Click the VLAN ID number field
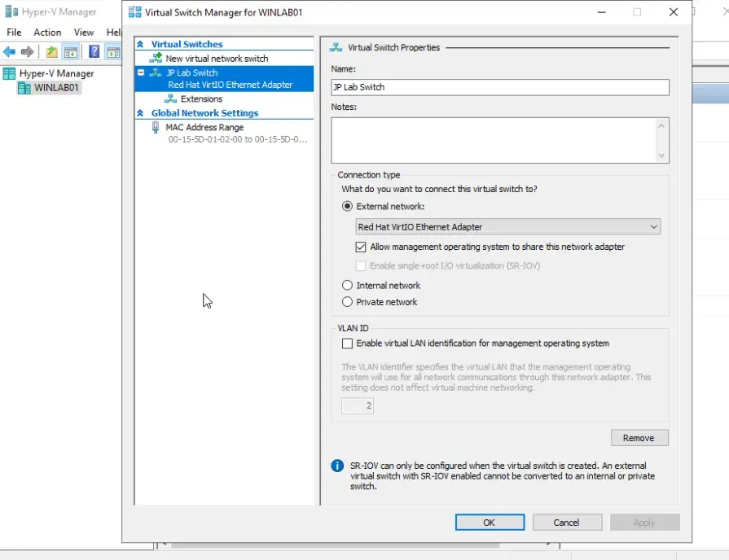Screen dimensions: 729x560 [358, 405]
